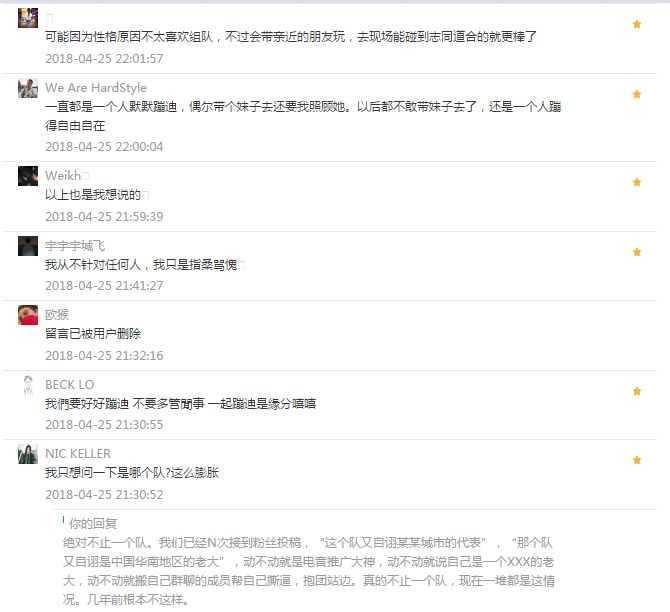Click the deleted message text 留言已被用户删除
670x612 pixels.
click(93, 334)
